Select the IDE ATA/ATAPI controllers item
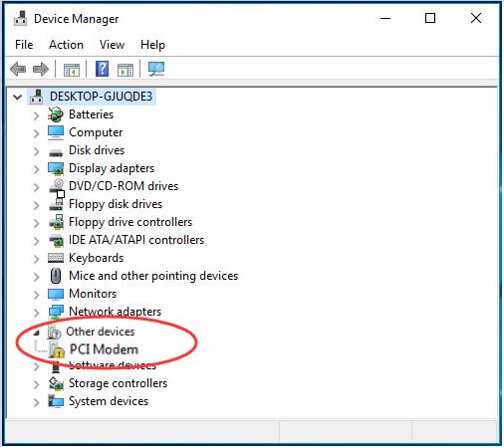 [x=136, y=240]
